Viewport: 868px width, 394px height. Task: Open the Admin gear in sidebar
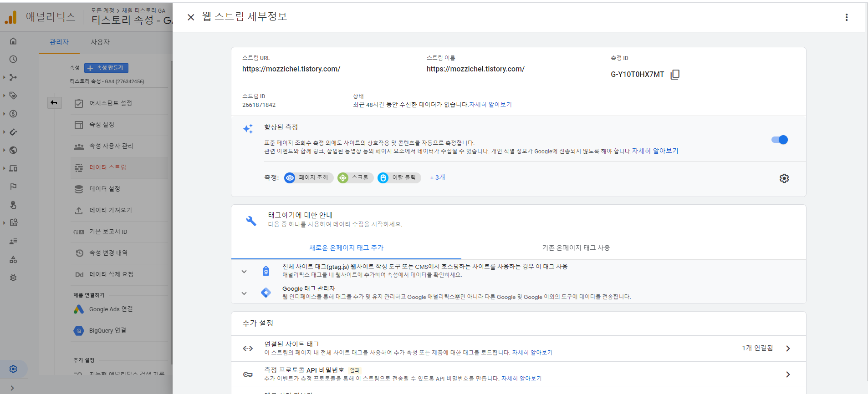[x=13, y=369]
